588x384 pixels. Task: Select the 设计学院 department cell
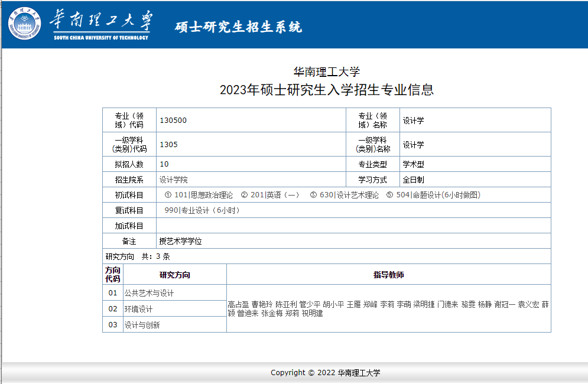point(174,180)
